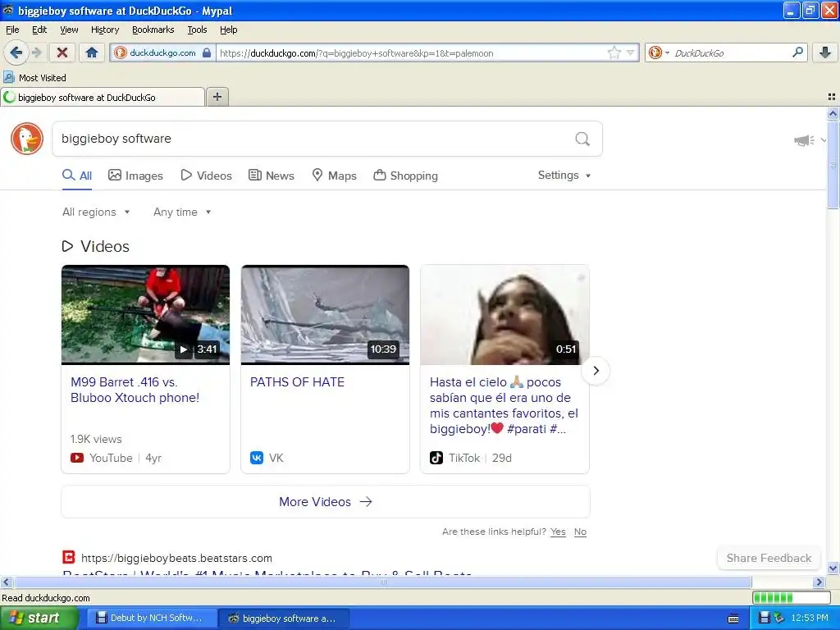Open the URL history dropdown arrow
The height and width of the screenshot is (630, 840).
(631, 52)
